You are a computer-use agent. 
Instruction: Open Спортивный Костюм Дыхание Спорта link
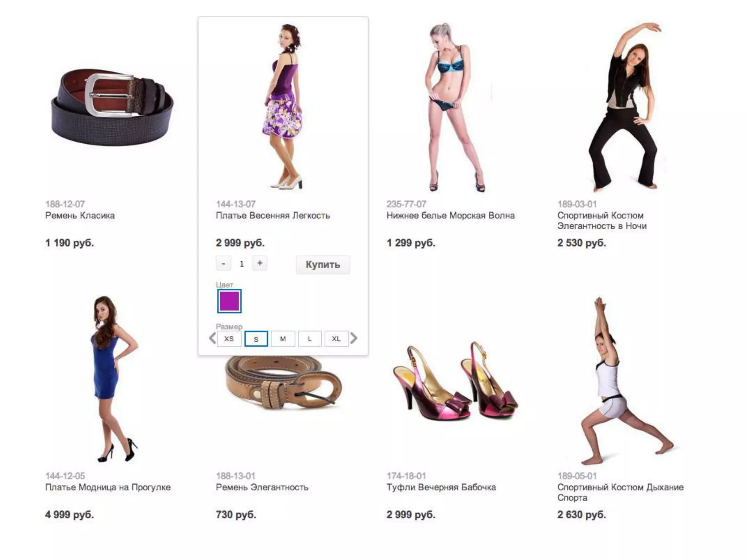pos(620,493)
